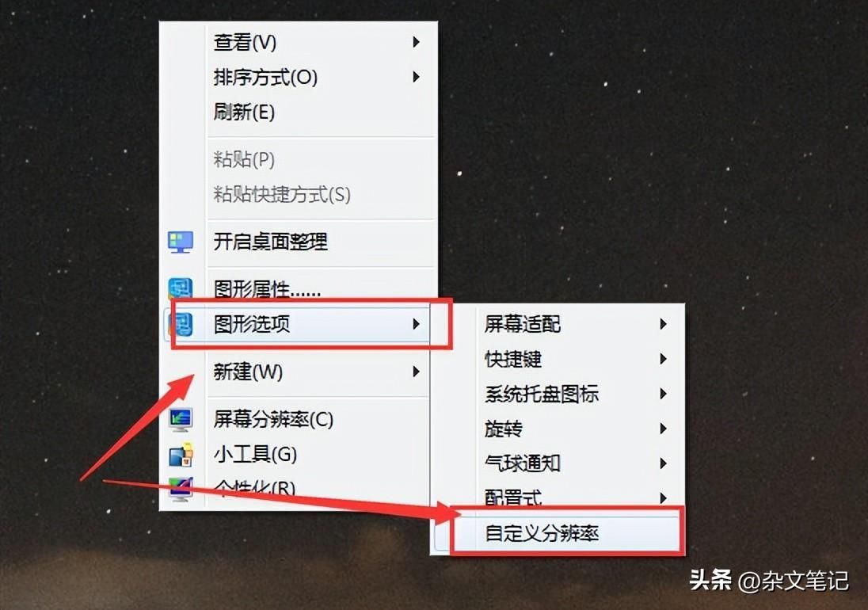Choose 自定义分辨率 in the submenu
868x610 pixels.
[567, 533]
